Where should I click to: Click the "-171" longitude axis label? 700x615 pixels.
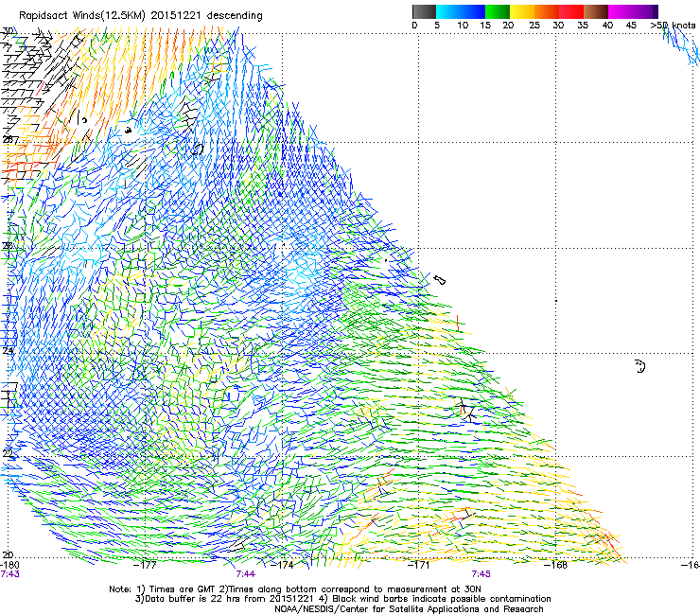tap(418, 565)
